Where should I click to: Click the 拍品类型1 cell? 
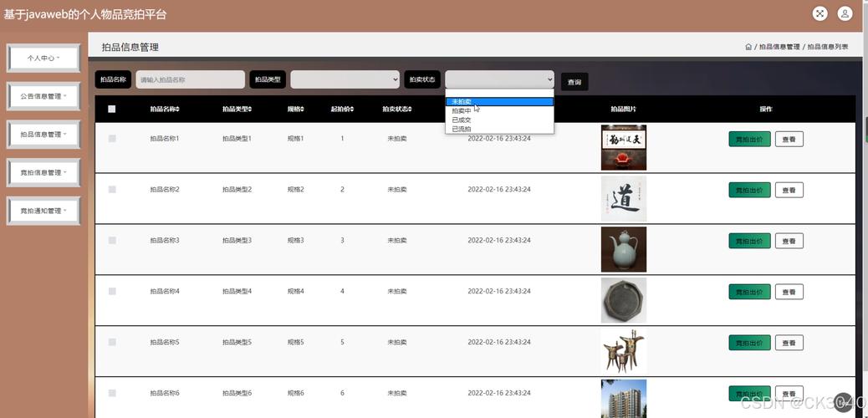(x=237, y=139)
